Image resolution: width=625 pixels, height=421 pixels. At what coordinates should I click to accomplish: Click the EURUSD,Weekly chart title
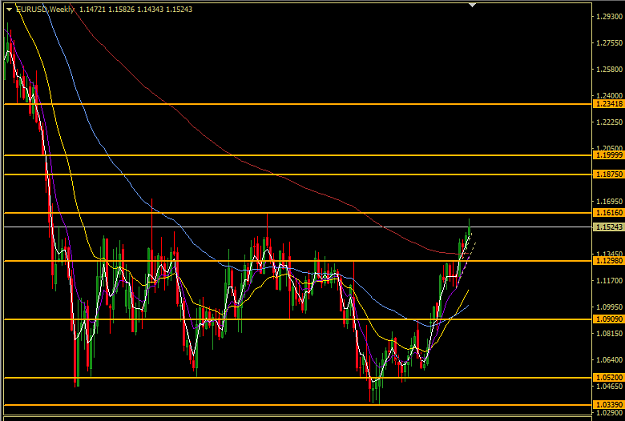tap(45, 9)
